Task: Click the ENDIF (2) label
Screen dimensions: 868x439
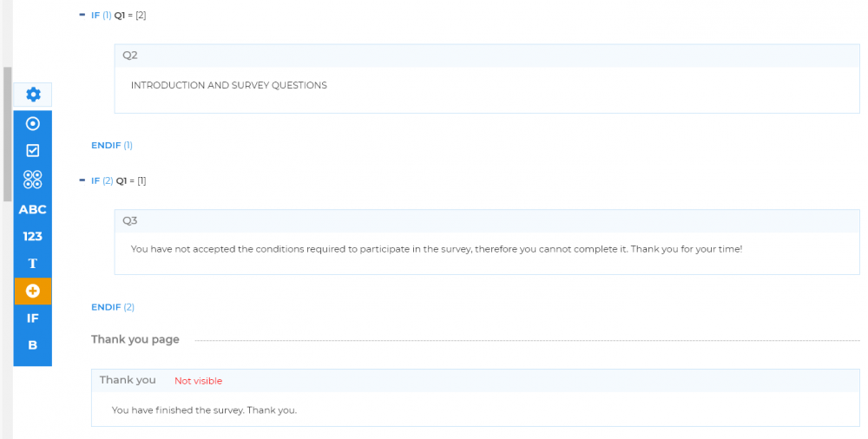Action: click(x=113, y=307)
